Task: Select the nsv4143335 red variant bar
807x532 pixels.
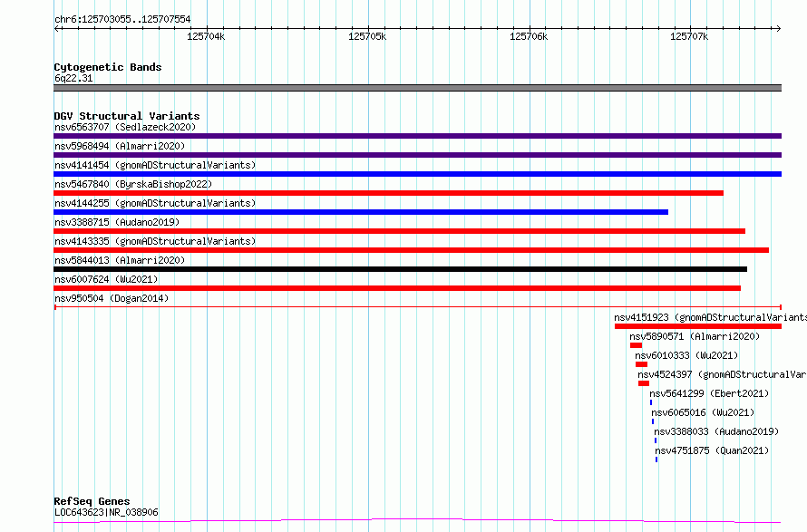Action: click(x=412, y=250)
